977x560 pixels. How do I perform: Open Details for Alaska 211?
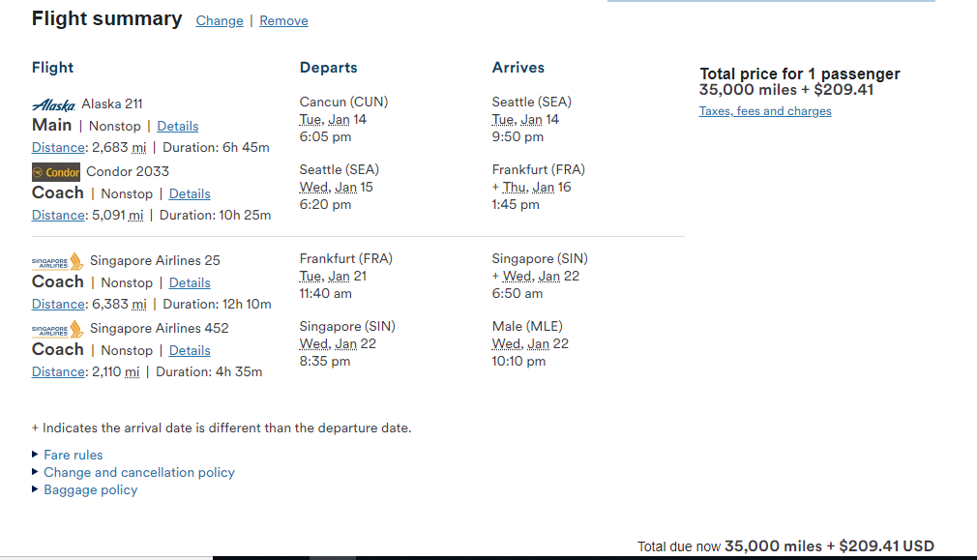point(178,126)
